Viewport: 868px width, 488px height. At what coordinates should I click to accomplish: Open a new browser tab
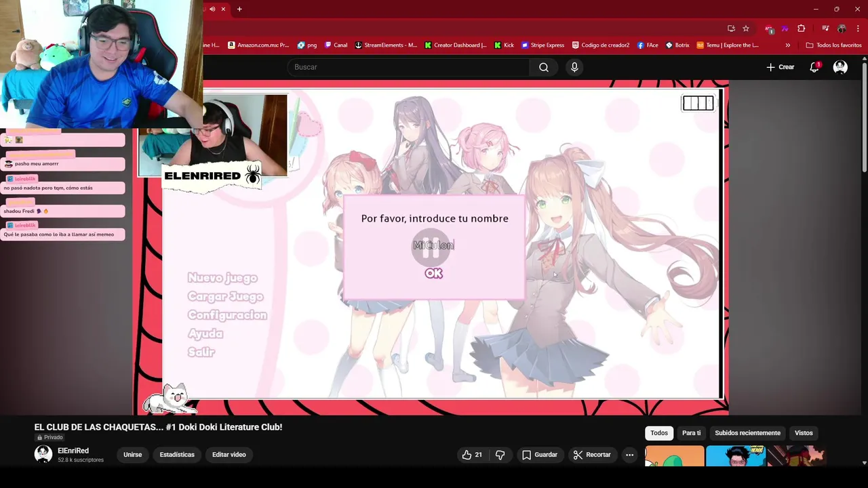[x=239, y=9]
